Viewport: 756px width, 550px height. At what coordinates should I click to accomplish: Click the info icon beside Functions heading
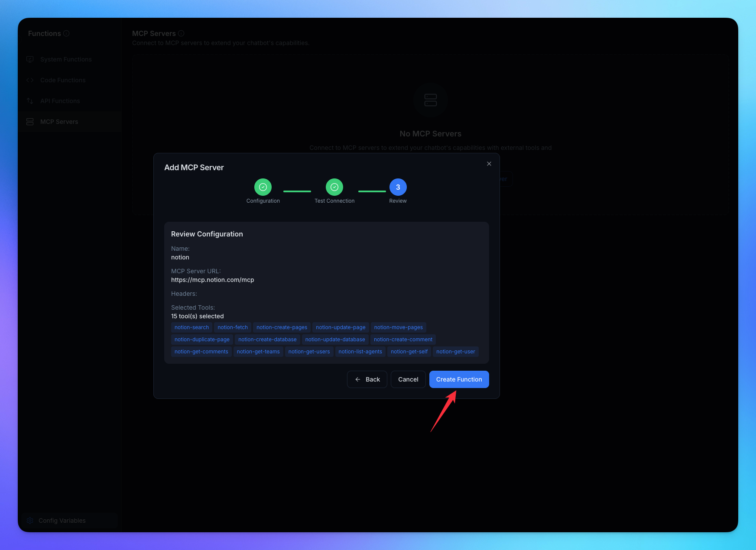[66, 33]
